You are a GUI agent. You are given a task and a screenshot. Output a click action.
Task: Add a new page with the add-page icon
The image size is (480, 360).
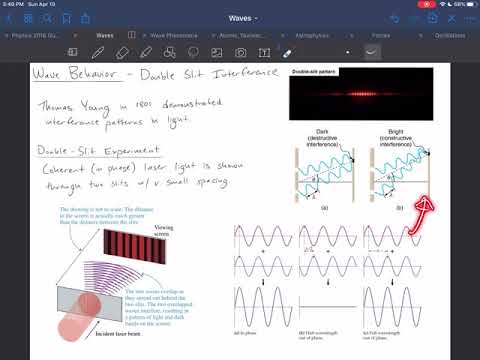click(x=432, y=18)
